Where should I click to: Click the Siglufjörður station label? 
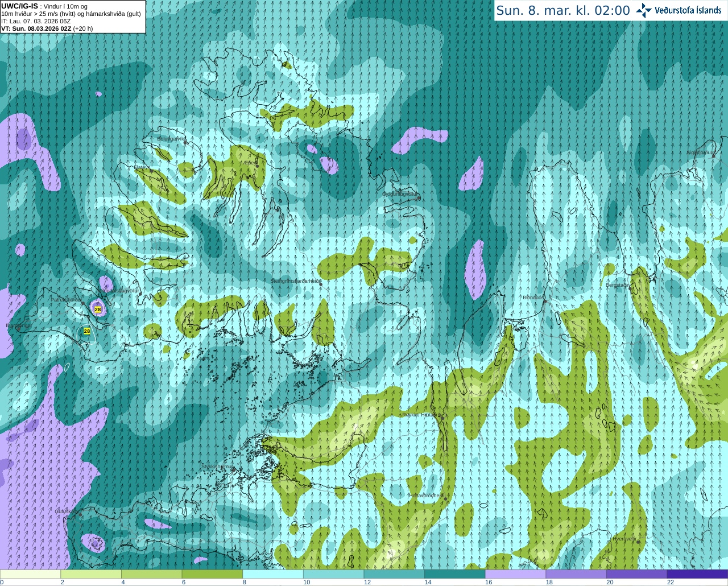[700, 152]
